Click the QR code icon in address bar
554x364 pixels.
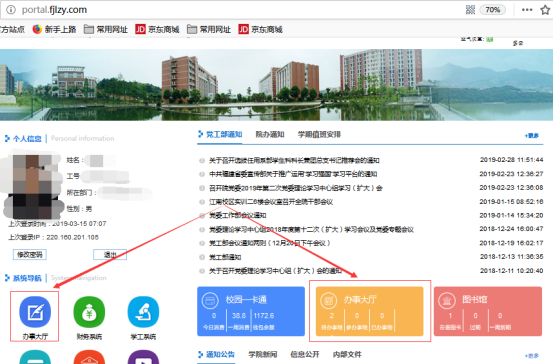470,10
